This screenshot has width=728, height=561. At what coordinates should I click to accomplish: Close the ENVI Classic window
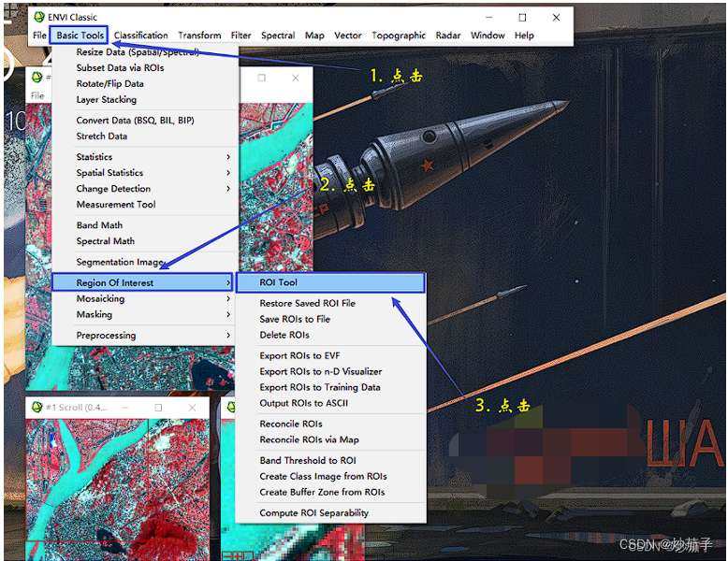click(556, 17)
